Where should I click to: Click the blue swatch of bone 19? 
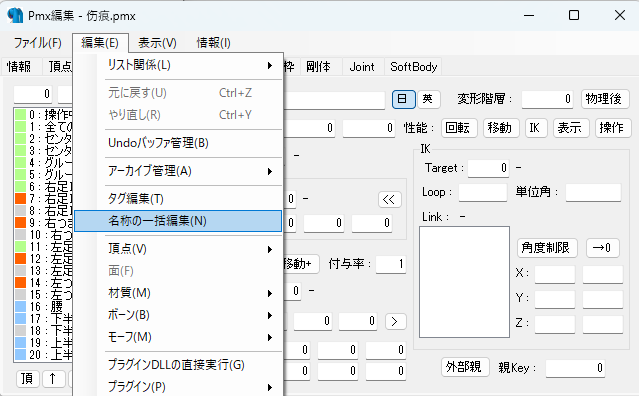[21, 343]
